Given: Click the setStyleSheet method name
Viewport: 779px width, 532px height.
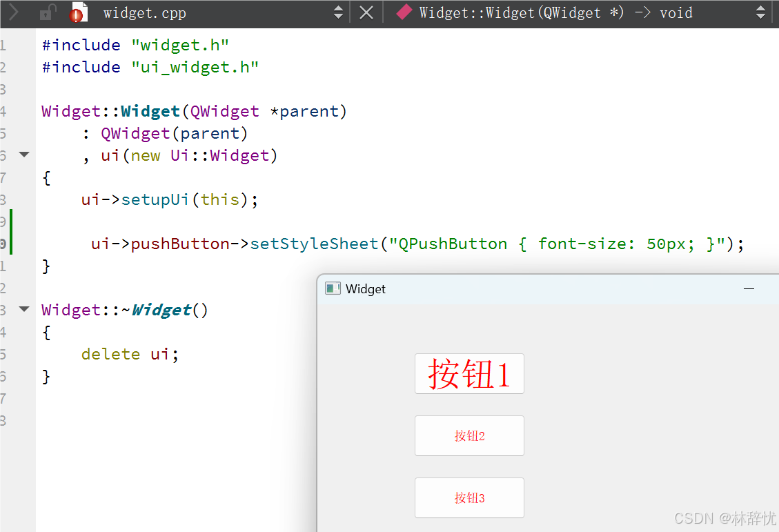Looking at the screenshot, I should (x=314, y=244).
